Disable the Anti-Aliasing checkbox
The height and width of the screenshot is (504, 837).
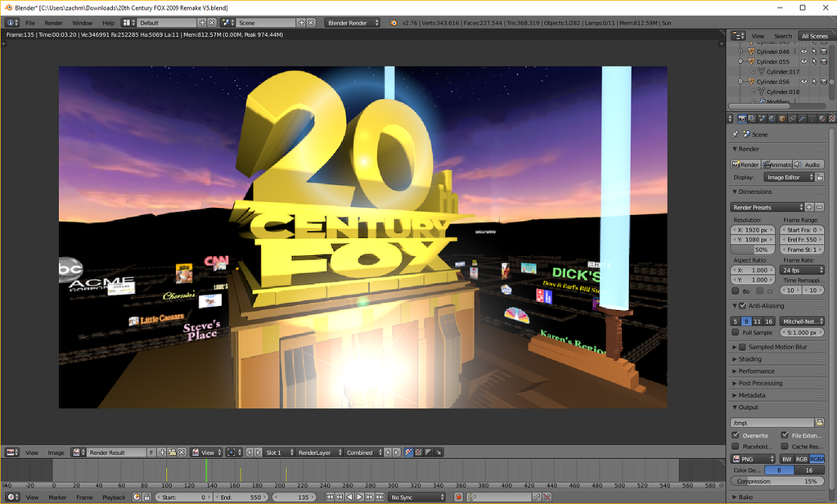tap(742, 306)
